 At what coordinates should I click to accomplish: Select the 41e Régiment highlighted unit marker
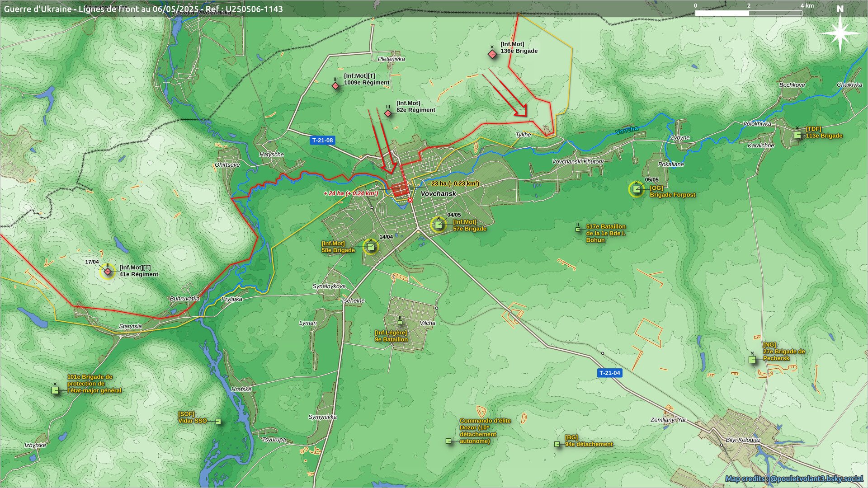[x=108, y=272]
